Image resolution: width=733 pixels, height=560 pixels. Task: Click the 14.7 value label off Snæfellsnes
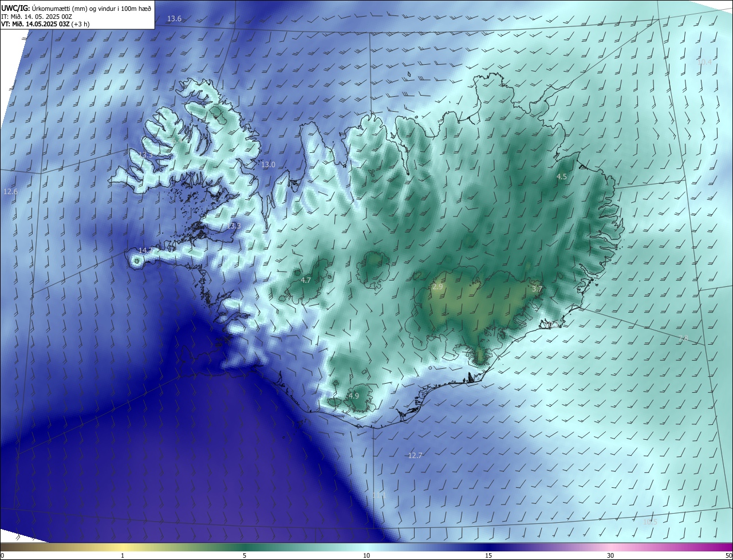[146, 251]
